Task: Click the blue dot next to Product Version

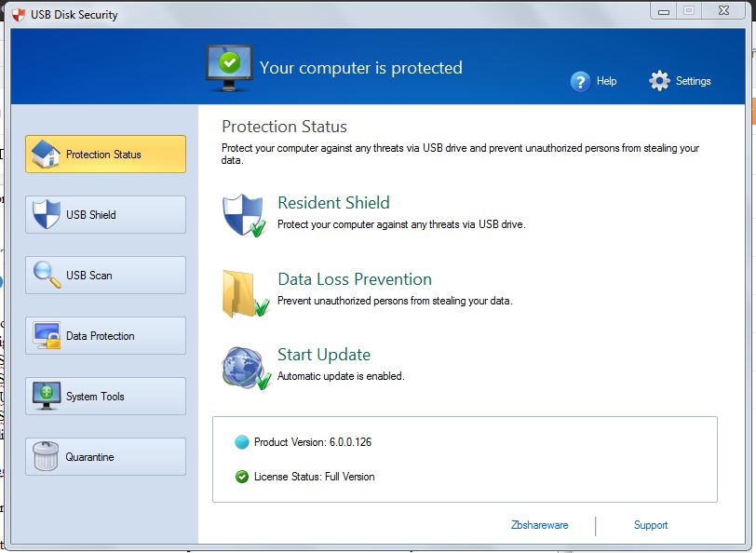Action: click(x=241, y=442)
